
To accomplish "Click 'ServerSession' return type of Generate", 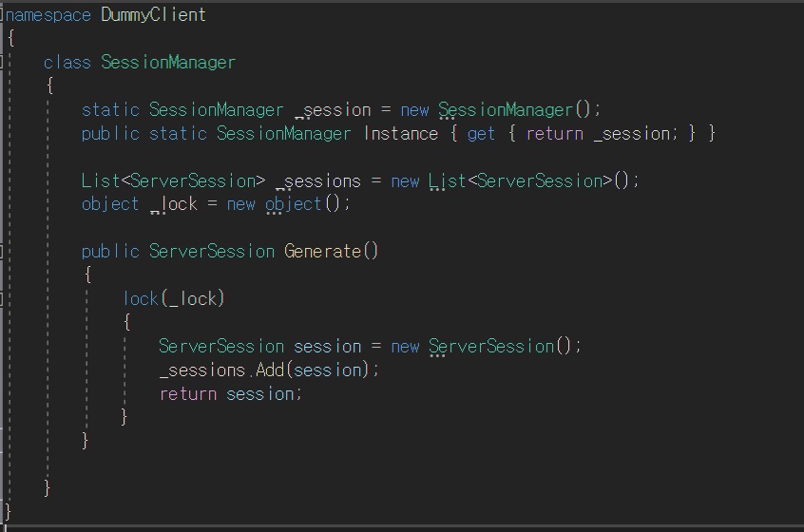I will pos(212,252).
